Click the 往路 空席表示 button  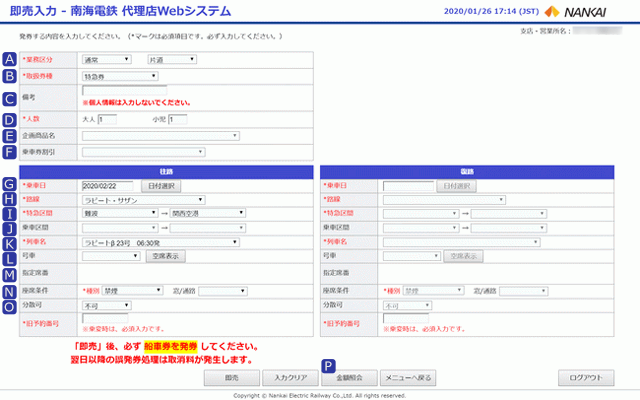166,256
